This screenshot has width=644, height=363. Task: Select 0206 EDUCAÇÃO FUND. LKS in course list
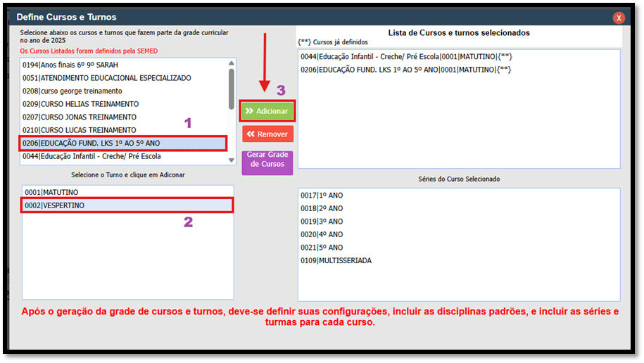pyautogui.click(x=91, y=144)
